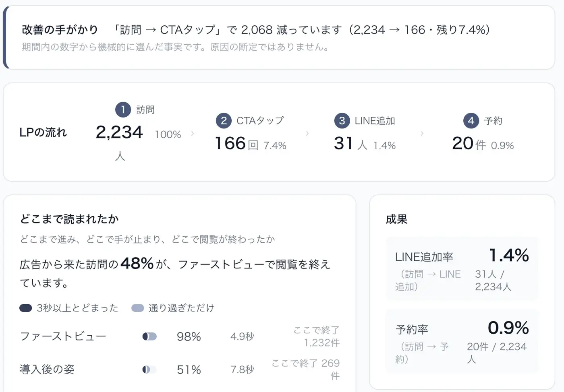Click the step 2 badge beside CTAタップ

(x=224, y=121)
